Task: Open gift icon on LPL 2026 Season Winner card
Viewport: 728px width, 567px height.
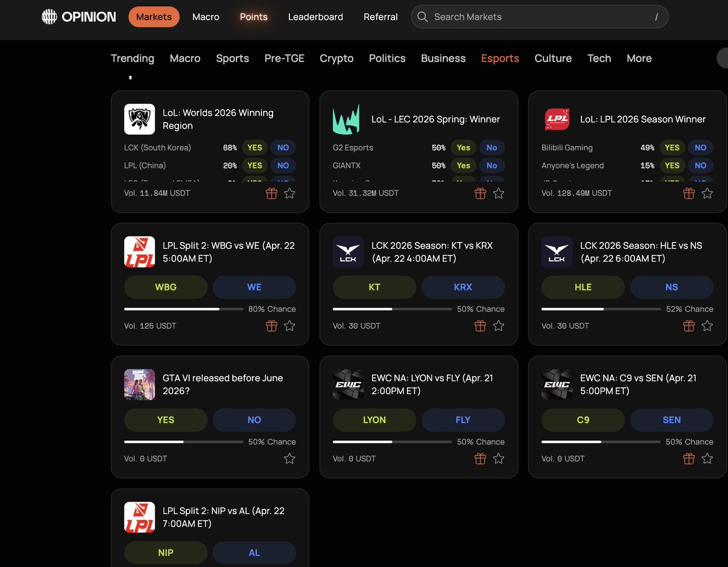Action: [689, 193]
